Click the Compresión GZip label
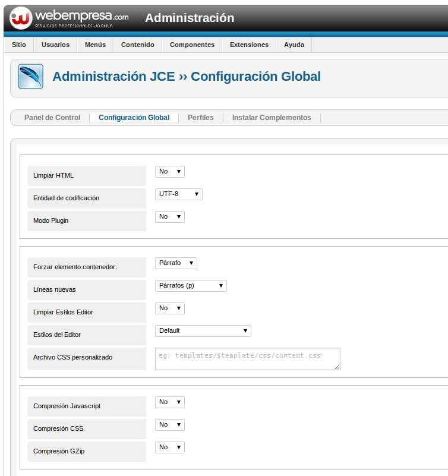Image resolution: width=448 pixels, height=476 pixels. 59,451
